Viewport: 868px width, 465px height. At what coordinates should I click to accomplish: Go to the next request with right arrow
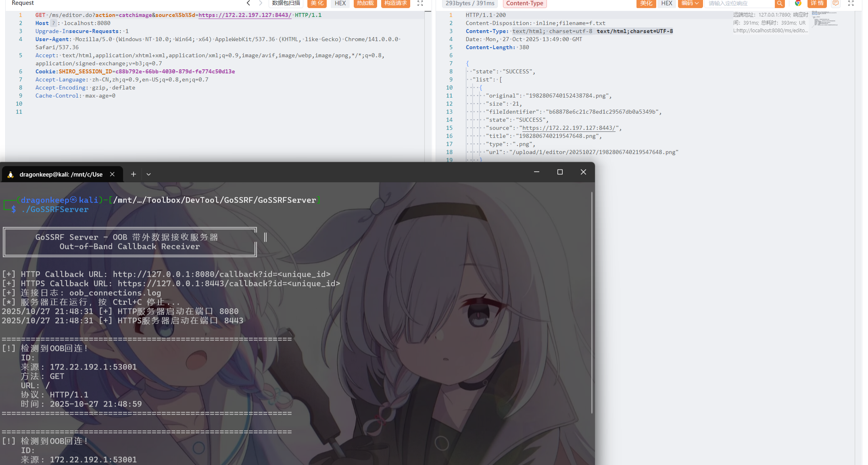coord(261,3)
